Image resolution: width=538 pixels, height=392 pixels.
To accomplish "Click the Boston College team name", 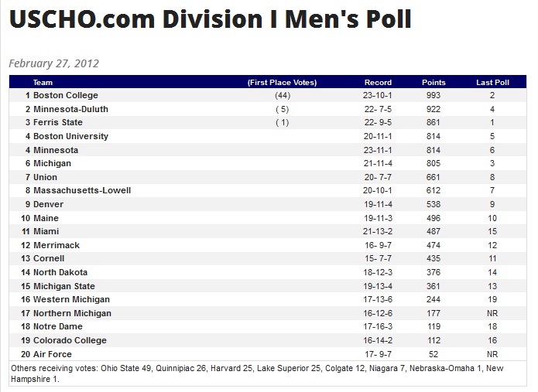I will pos(65,96).
